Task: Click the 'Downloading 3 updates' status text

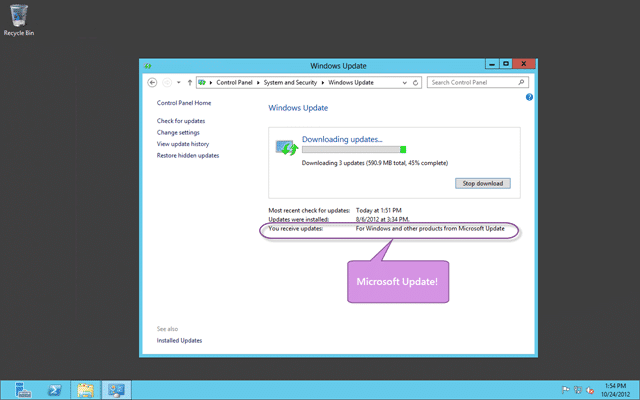Action: (x=375, y=163)
